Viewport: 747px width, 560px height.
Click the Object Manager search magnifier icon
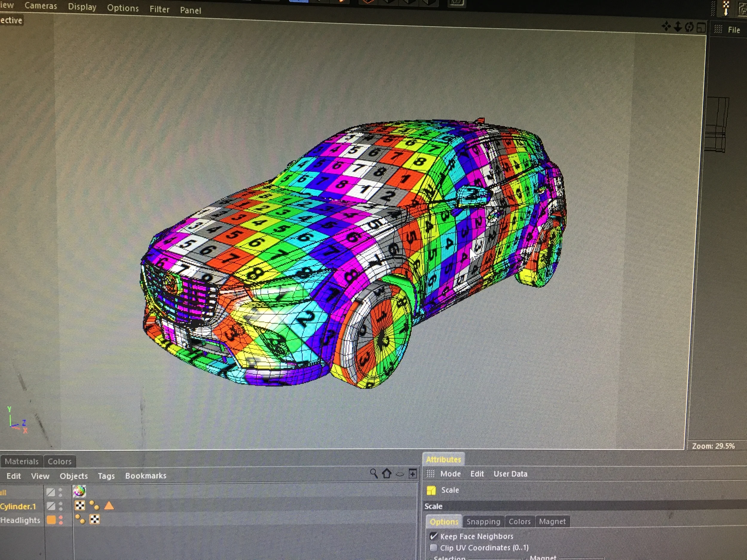[x=373, y=473]
